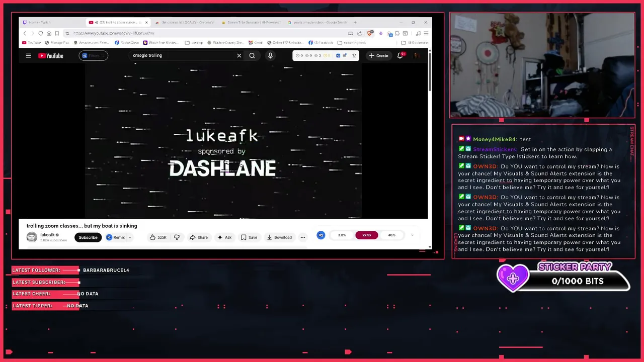
Task: Open the lukeafk channel avatar
Action: click(x=32, y=237)
